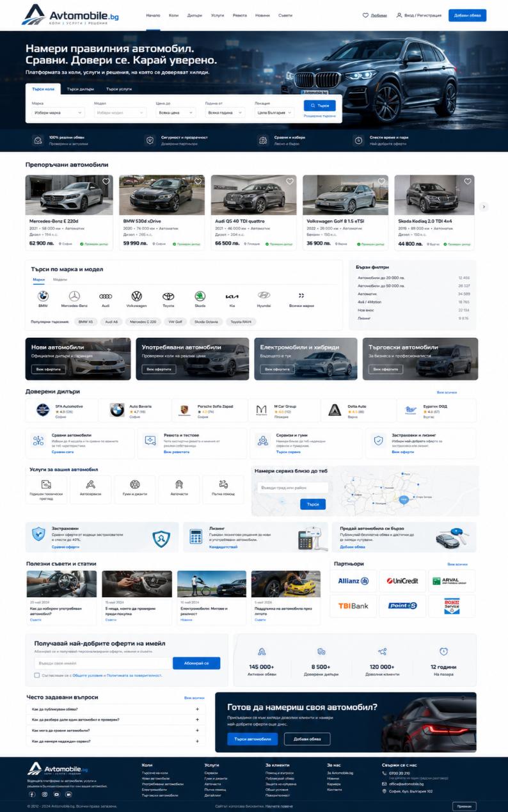The image size is (508, 812).
Task: Click the Добави обява header button
Action: coord(467,15)
